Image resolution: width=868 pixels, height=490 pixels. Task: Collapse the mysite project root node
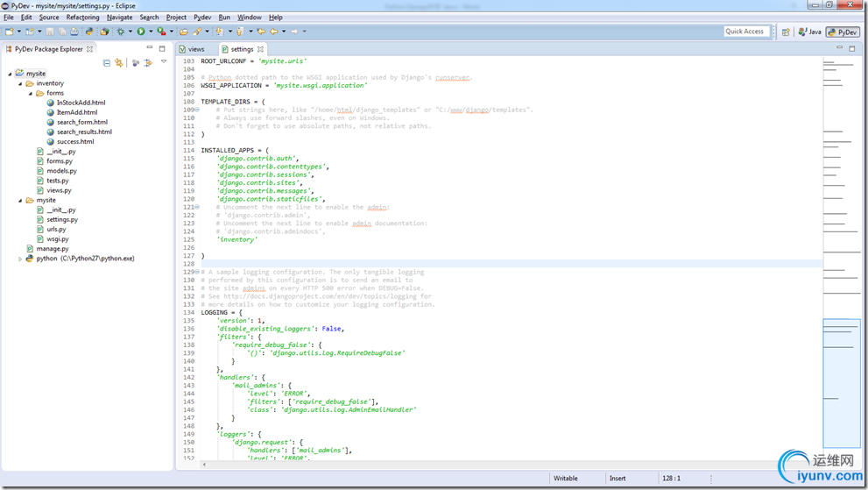[x=10, y=74]
